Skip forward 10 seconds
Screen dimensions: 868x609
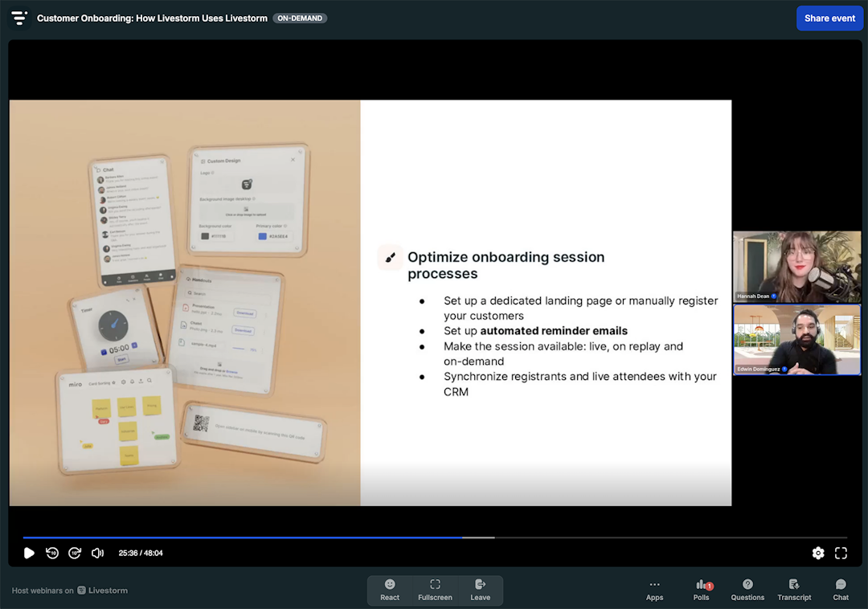(75, 553)
